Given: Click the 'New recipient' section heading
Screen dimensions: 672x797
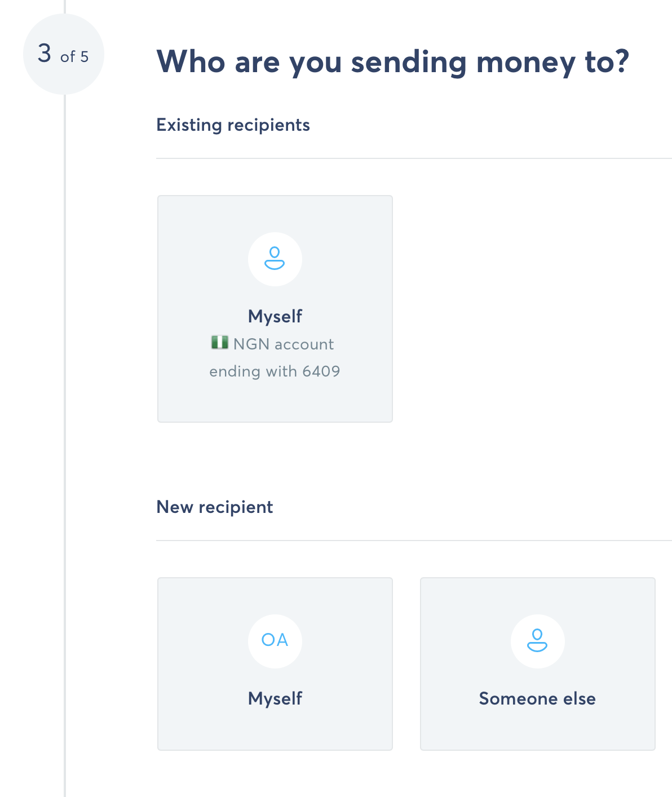Looking at the screenshot, I should [x=214, y=507].
